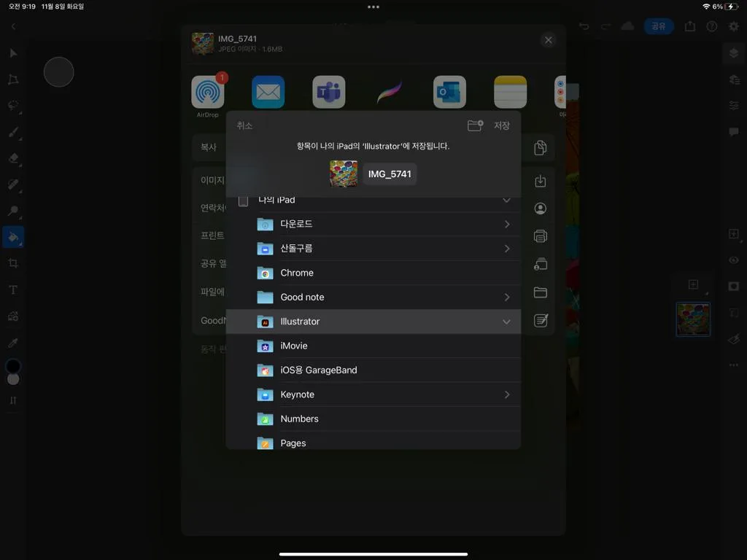Select the layer thumbnail in Layers panel
This screenshot has height=560, width=747.
693,319
